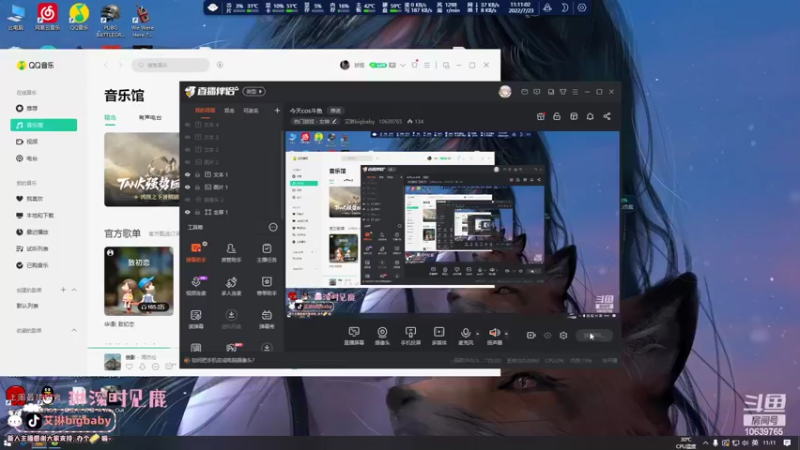The height and width of the screenshot is (450, 800).
Task: Open 音乐馆 in QQ Music sidebar
Action: point(43,125)
